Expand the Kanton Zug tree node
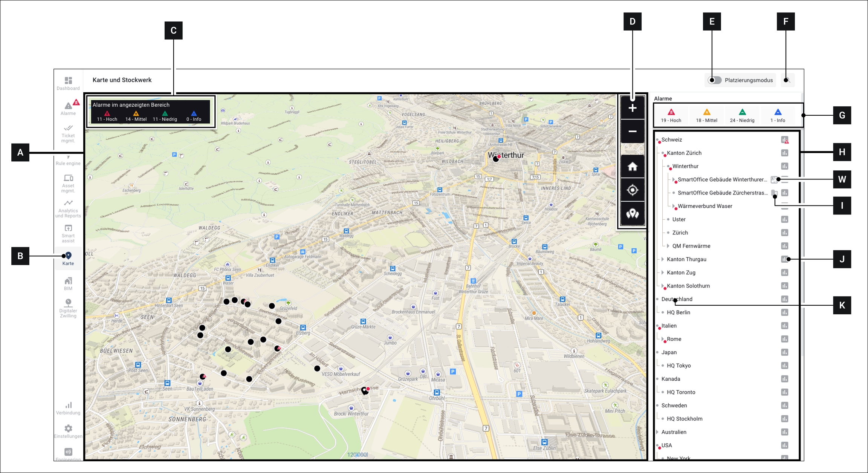Image resolution: width=868 pixels, height=473 pixels. [663, 272]
